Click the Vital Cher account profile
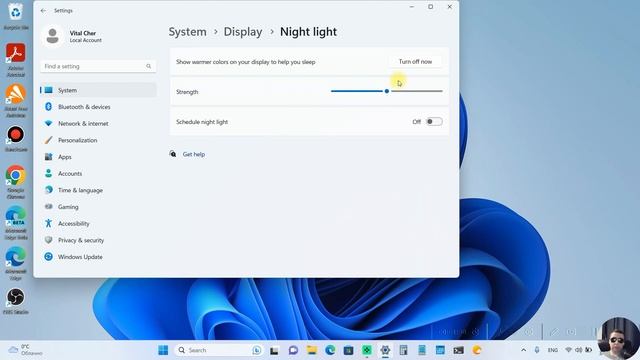Viewport: 640px width, 360px height. tap(73, 36)
